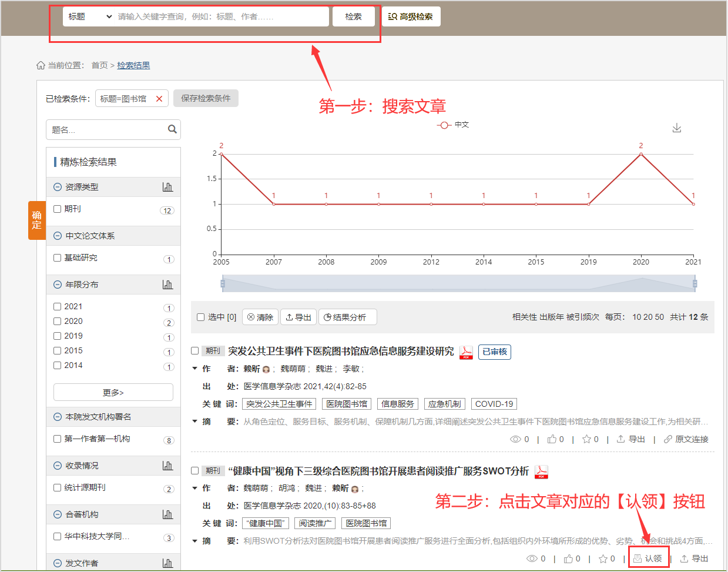Collapse the 中文论文体系 filter section

coord(58,236)
